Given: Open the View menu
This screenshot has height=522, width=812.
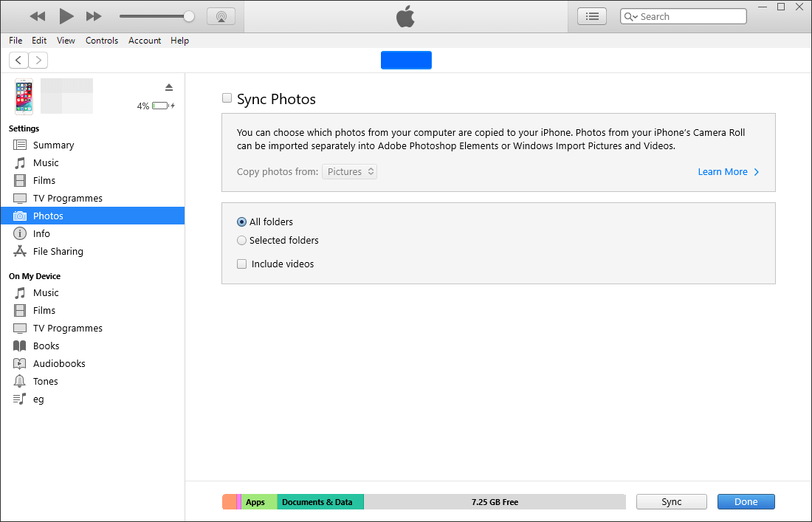Looking at the screenshot, I should [x=66, y=41].
